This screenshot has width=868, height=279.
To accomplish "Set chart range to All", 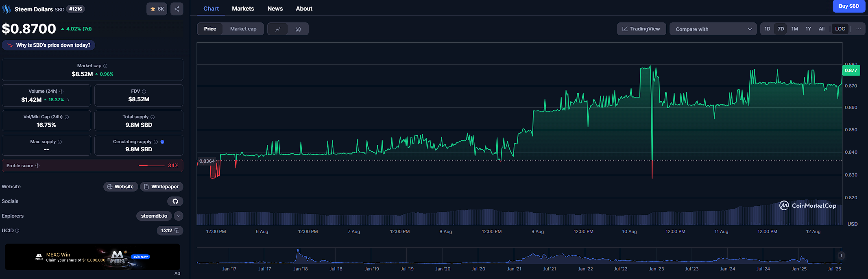I will click(x=822, y=29).
